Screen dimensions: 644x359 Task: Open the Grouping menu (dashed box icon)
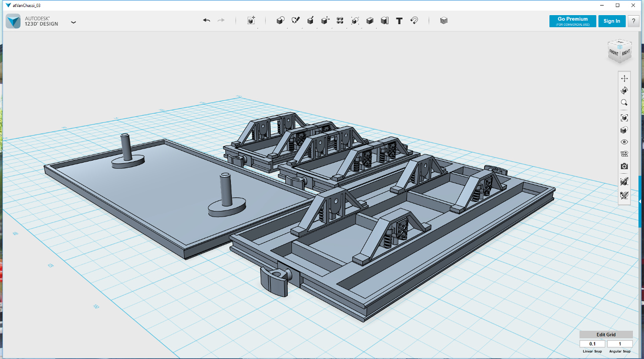[x=355, y=21]
